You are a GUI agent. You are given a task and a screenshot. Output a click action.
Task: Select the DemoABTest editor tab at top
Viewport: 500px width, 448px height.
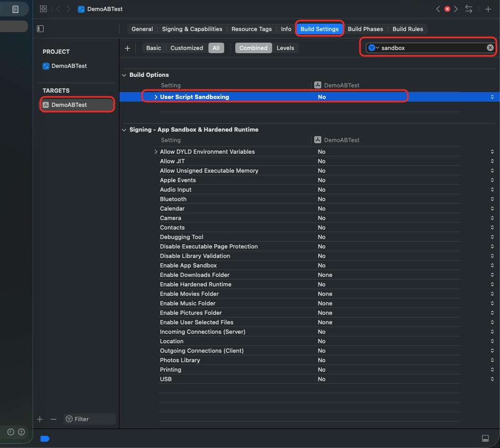[x=100, y=9]
